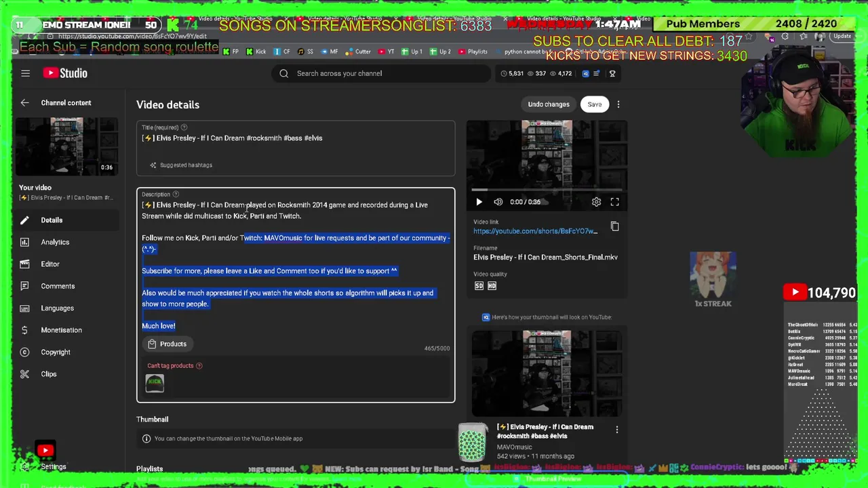The image size is (868, 488).
Task: Open the Analytics section
Action: pyautogui.click(x=66, y=242)
